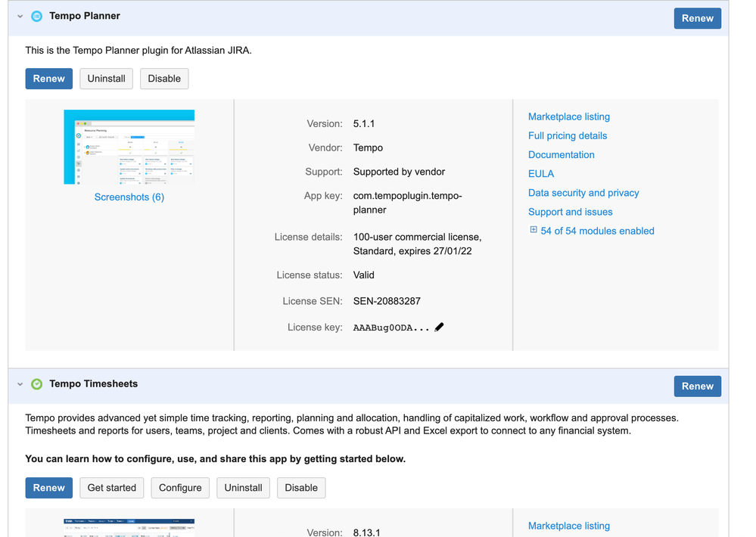Collapse the Tempo Timesheets section chevron
The width and height of the screenshot is (756, 537).
[x=20, y=384]
